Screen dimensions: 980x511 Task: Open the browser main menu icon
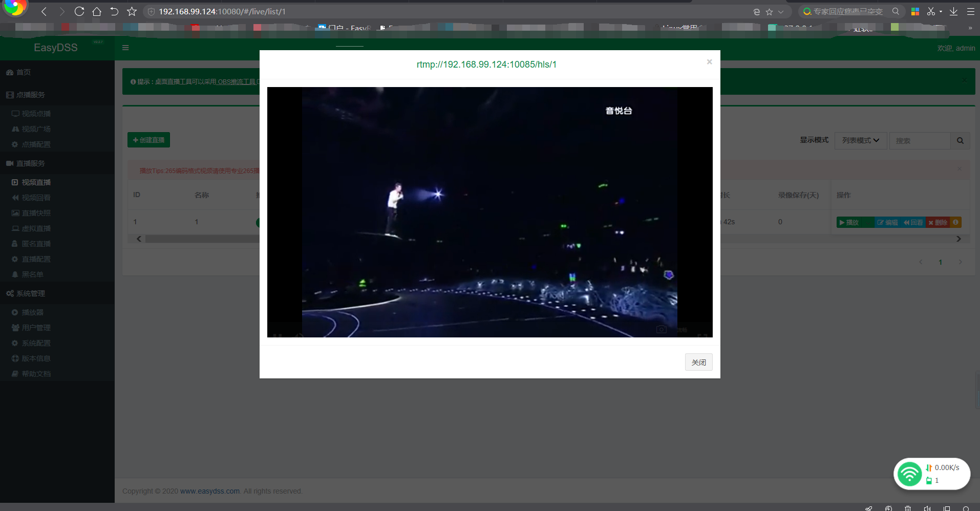[x=970, y=11]
